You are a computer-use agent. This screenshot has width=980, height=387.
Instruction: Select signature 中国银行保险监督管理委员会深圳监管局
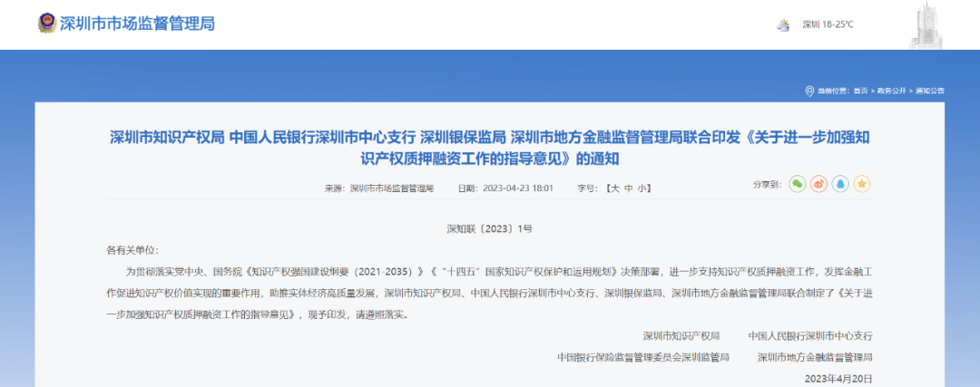pos(643,357)
